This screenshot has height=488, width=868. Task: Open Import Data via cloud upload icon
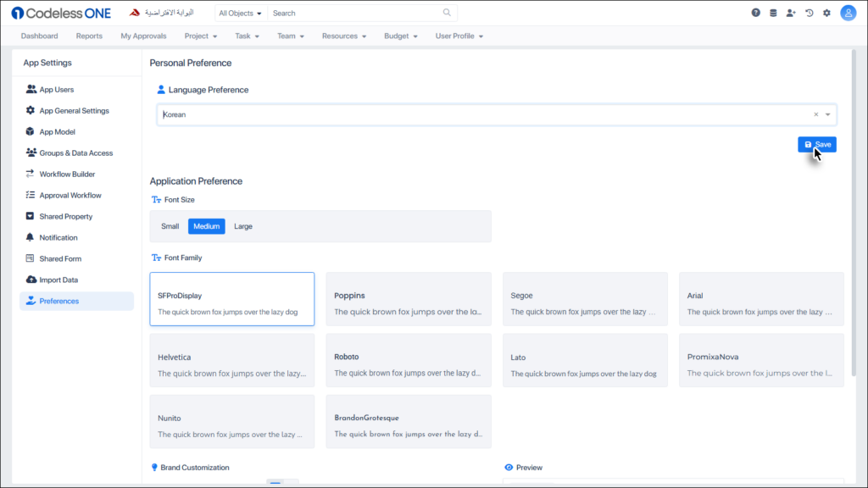(31, 280)
